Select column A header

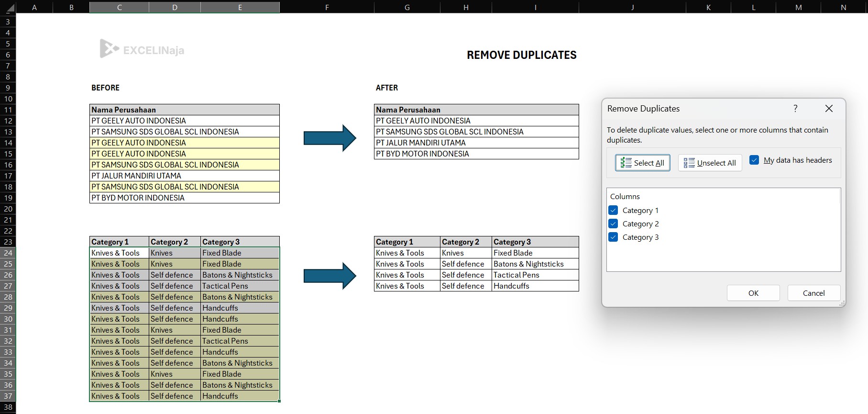coord(34,7)
